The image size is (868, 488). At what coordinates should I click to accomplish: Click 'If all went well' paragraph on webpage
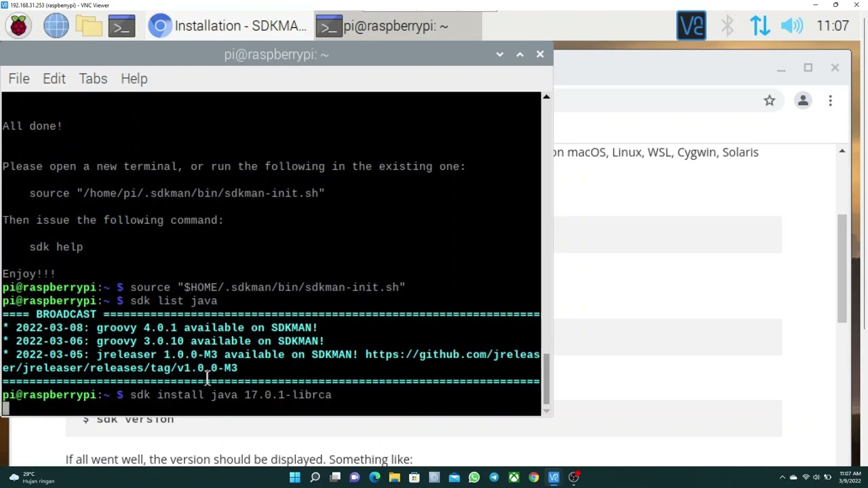[x=239, y=460]
